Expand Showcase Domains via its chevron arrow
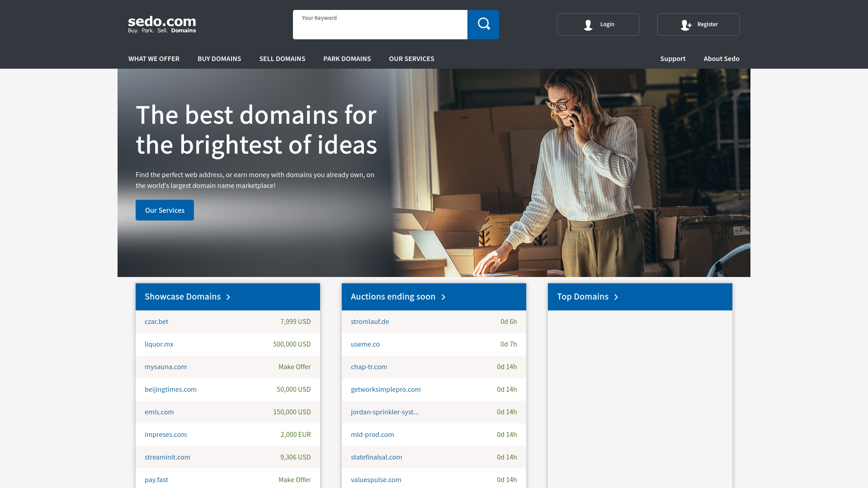 (x=228, y=297)
